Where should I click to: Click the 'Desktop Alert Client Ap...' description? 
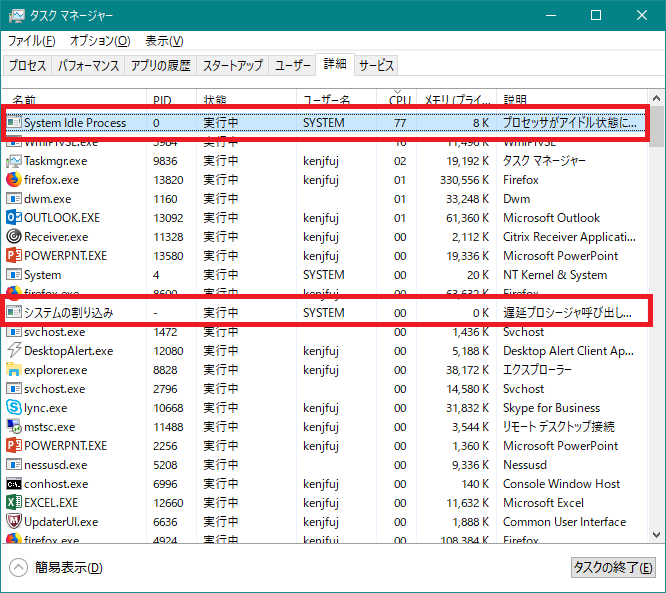(568, 351)
